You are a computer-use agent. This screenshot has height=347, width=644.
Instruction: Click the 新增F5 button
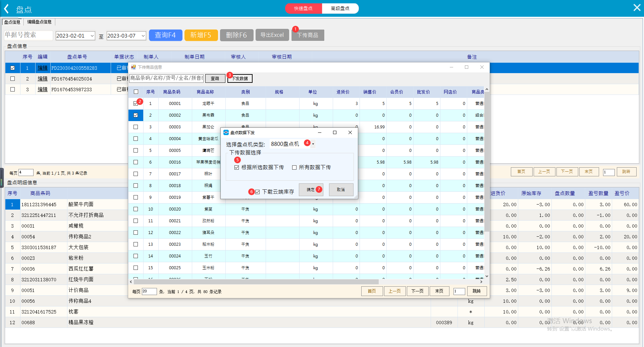click(x=201, y=35)
